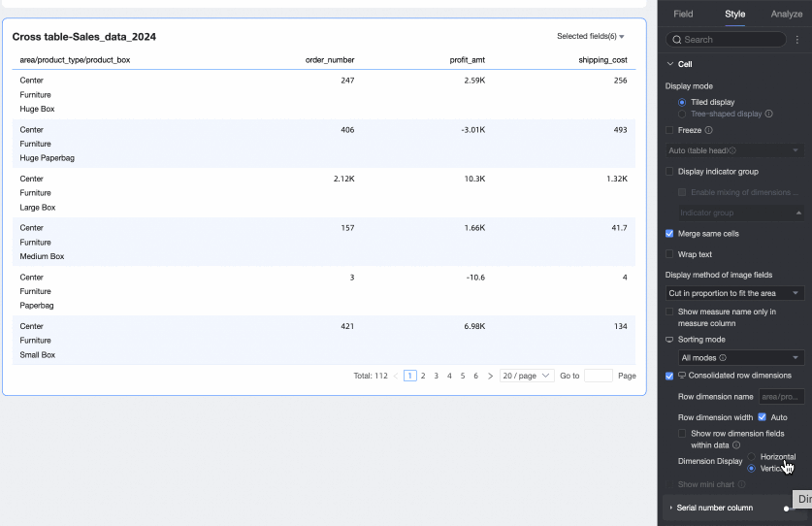The image size is (812, 526).
Task: Click the -3.01K profit value
Action: (472, 129)
